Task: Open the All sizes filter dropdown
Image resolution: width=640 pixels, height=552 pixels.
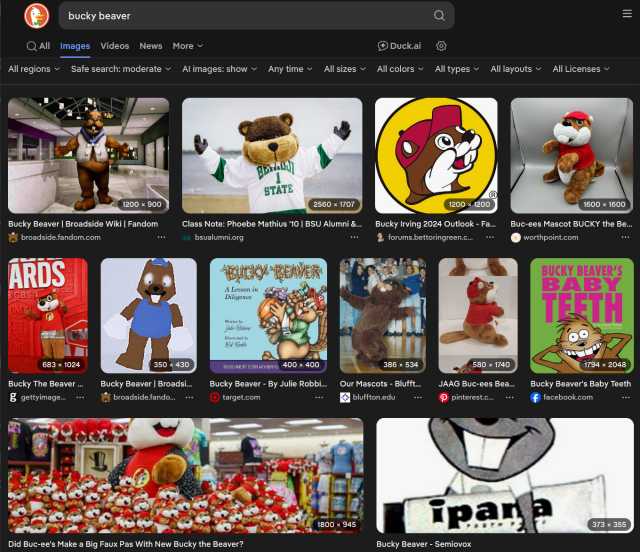Action: [x=344, y=69]
